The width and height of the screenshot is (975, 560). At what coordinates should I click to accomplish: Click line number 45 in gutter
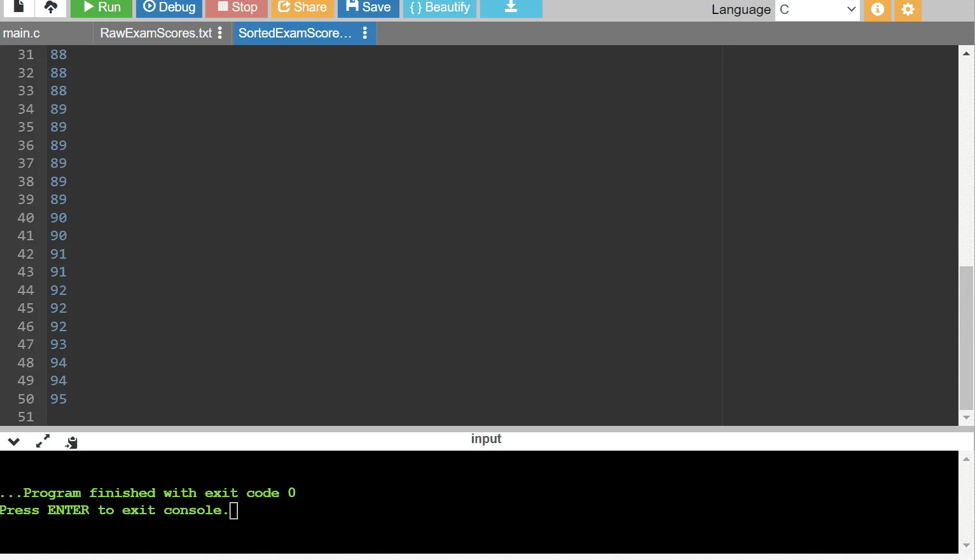click(25, 308)
